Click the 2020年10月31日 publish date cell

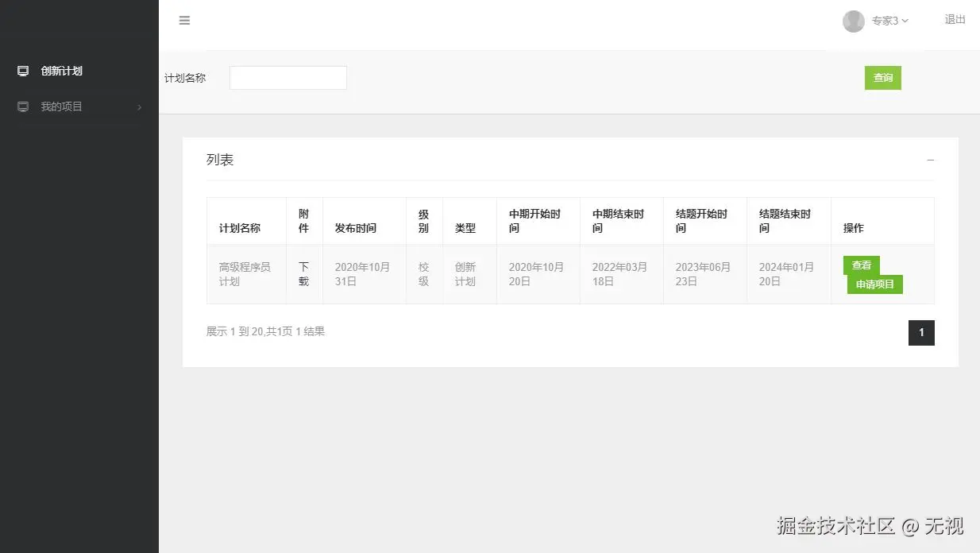(x=363, y=274)
